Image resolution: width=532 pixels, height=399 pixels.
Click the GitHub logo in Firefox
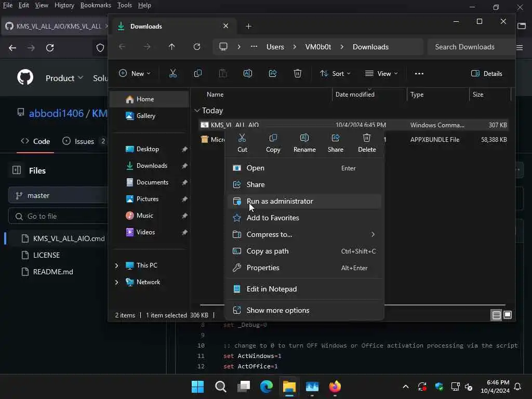coord(25,77)
